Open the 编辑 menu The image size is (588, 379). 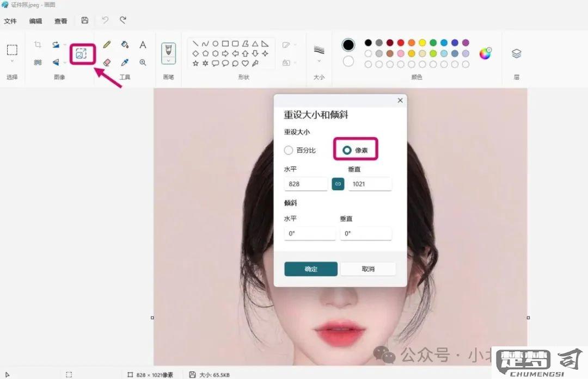click(x=35, y=21)
